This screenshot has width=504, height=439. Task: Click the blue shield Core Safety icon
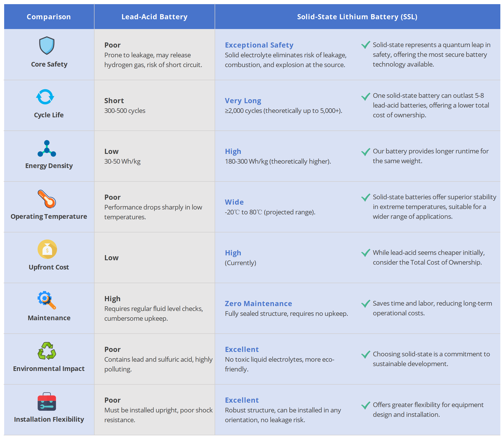click(x=47, y=46)
